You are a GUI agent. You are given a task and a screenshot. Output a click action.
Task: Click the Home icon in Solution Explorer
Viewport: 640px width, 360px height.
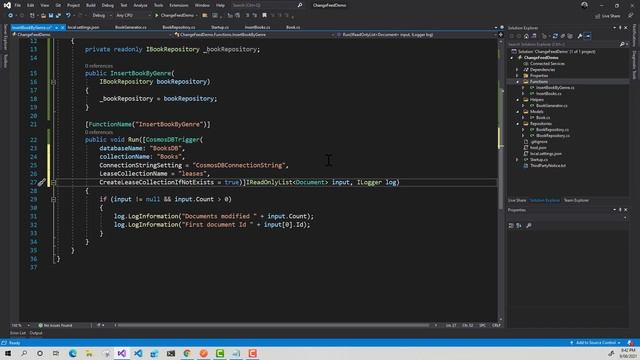pos(526,36)
